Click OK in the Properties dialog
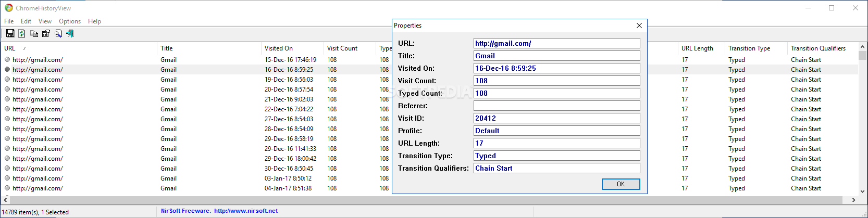 click(x=621, y=184)
